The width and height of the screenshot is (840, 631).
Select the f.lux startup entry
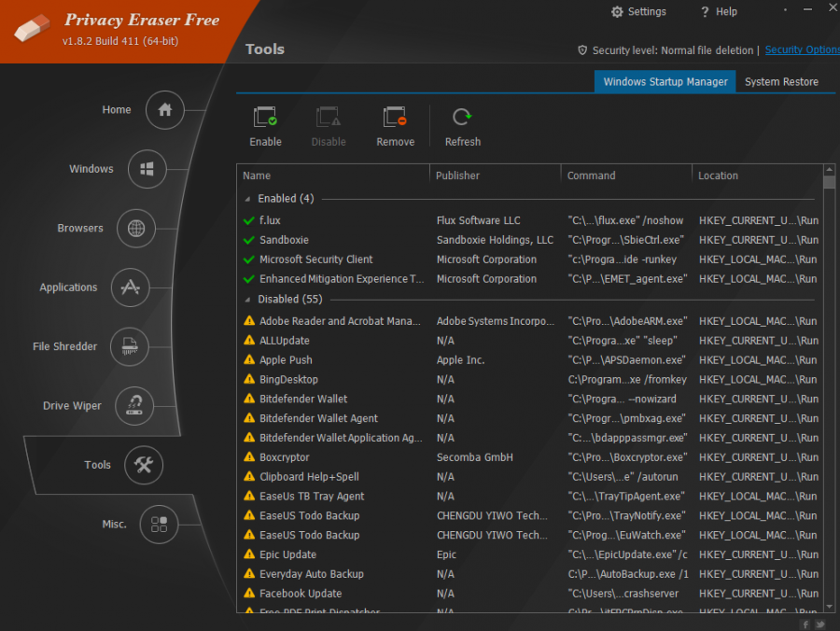(x=271, y=220)
